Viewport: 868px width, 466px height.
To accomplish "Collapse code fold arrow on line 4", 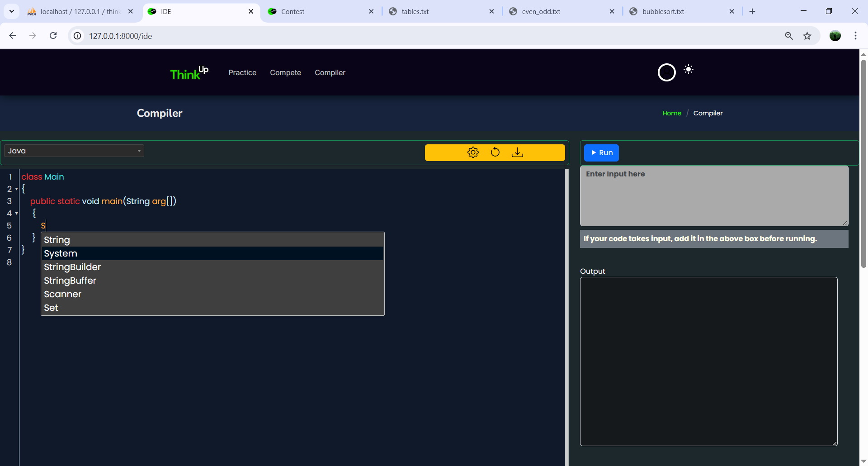I will [17, 214].
